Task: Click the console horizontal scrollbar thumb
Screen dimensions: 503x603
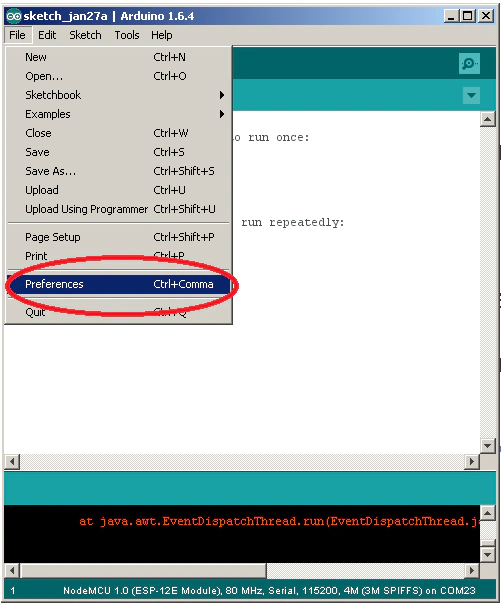Action: click(143, 571)
